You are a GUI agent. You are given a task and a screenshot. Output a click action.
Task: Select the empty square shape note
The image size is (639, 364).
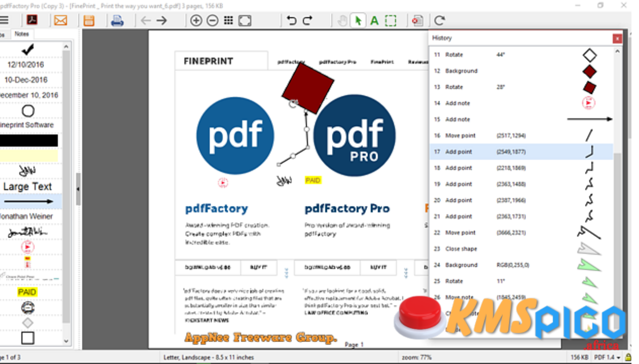pos(28,338)
